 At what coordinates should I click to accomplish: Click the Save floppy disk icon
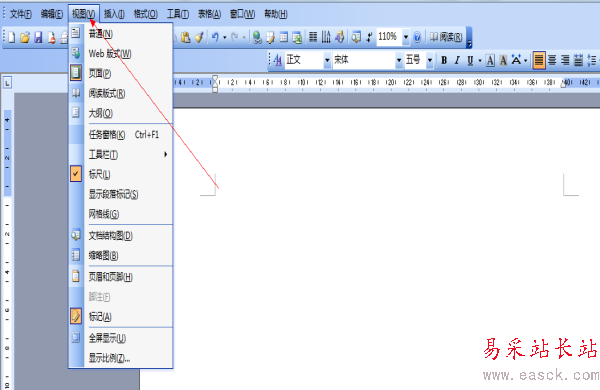(38, 37)
